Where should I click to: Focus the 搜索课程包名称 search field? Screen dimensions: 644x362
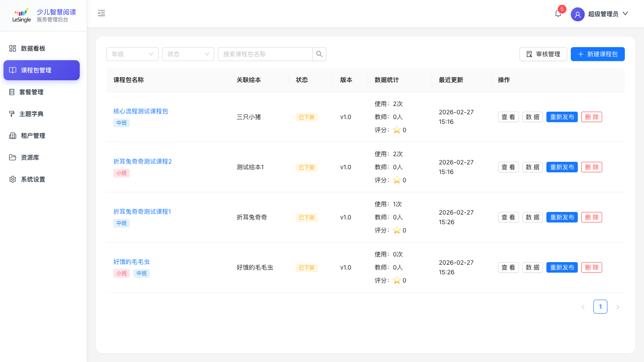(x=265, y=54)
